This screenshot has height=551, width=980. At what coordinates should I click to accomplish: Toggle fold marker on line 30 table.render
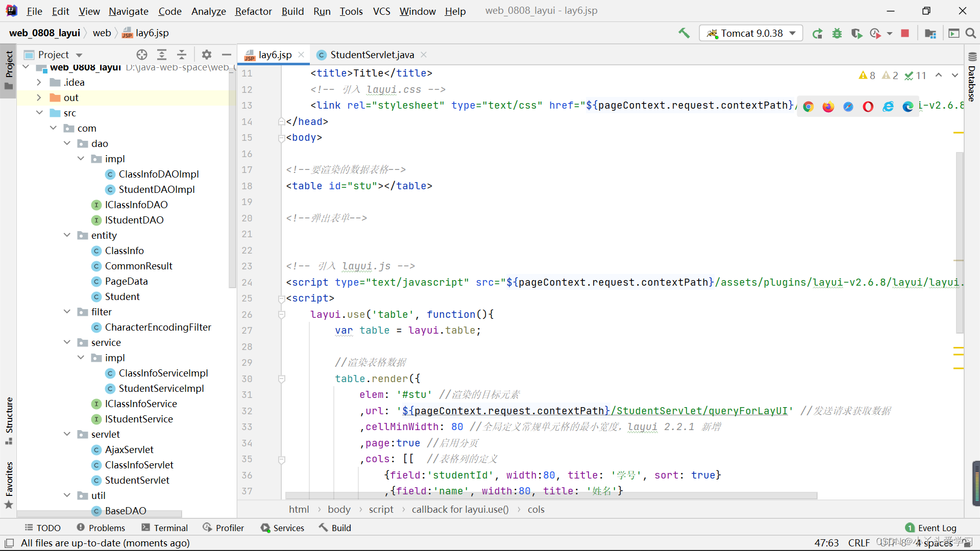(x=281, y=379)
